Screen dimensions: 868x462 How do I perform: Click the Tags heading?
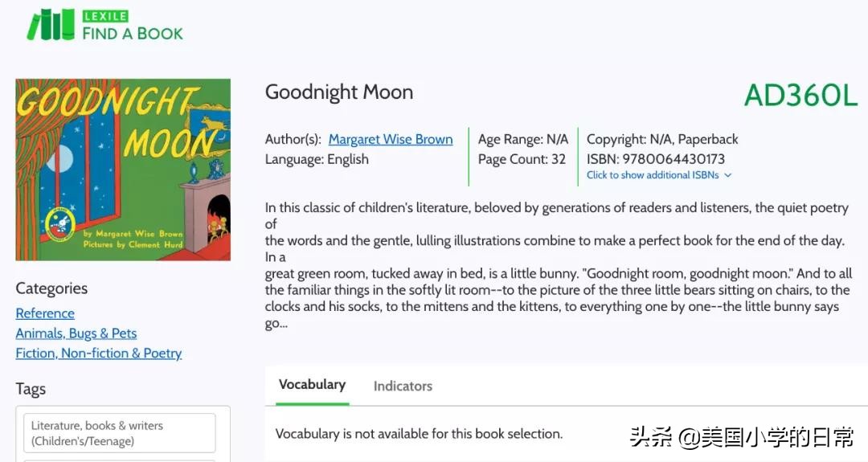31,389
